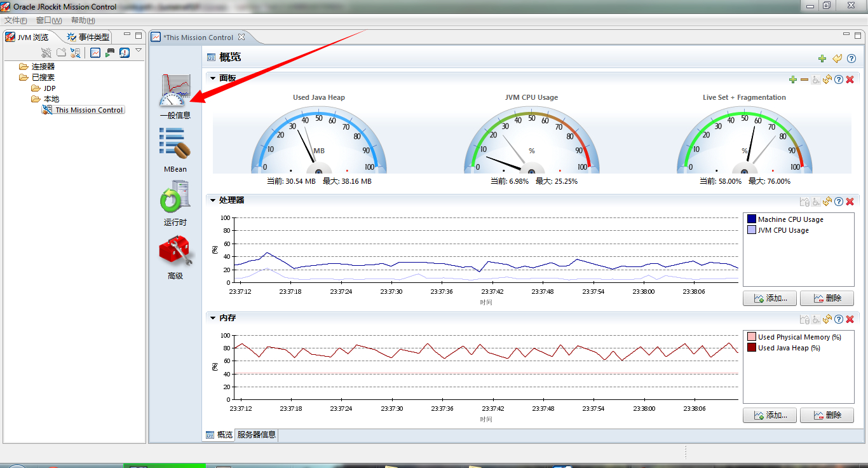This screenshot has height=468, width=868.
Task: Collapse the 内存 section triangle
Action: pos(213,317)
